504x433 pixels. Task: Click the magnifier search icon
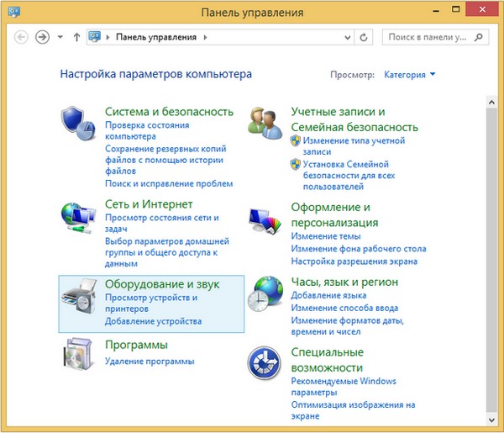478,37
